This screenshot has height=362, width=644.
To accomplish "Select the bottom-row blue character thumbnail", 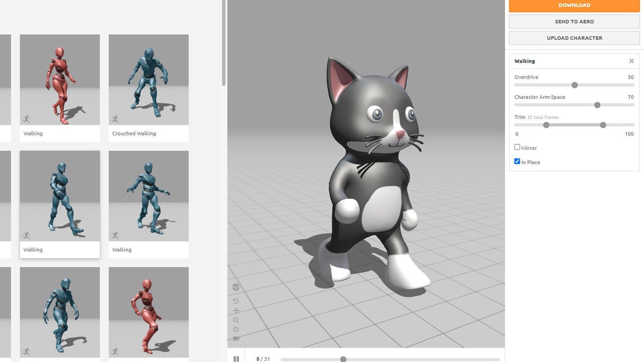I will point(60,312).
